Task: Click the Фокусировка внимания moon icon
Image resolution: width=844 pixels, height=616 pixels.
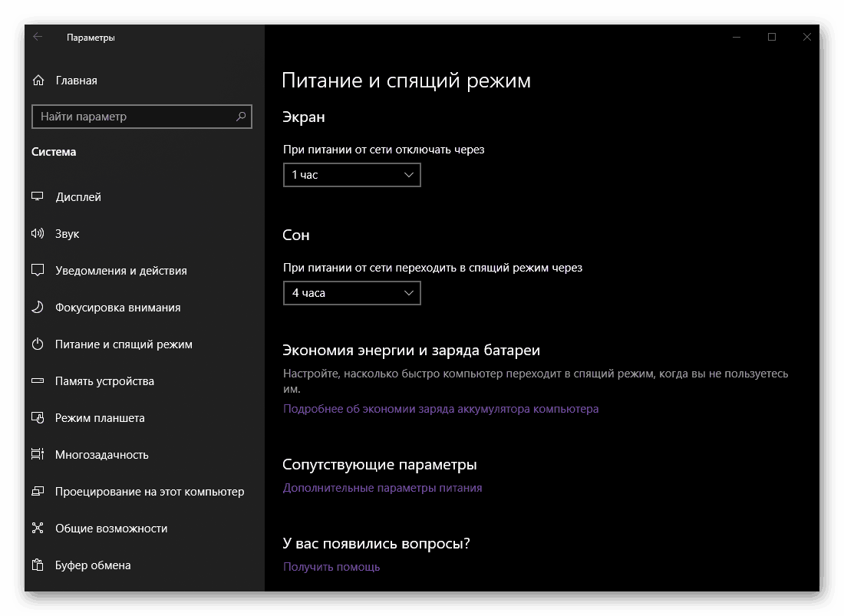Action: coord(38,307)
